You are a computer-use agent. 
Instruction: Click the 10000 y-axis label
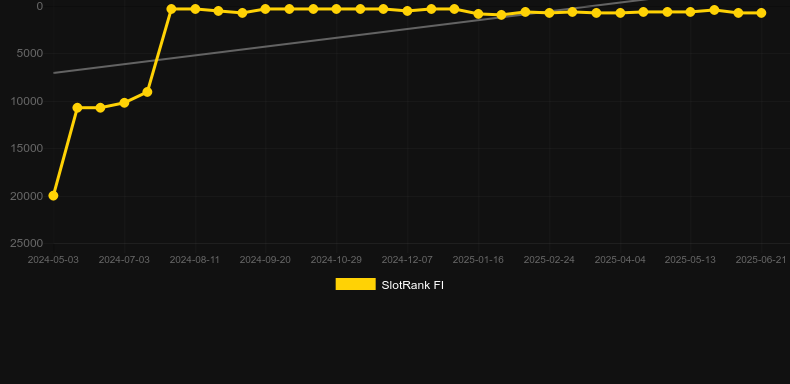(x=27, y=101)
